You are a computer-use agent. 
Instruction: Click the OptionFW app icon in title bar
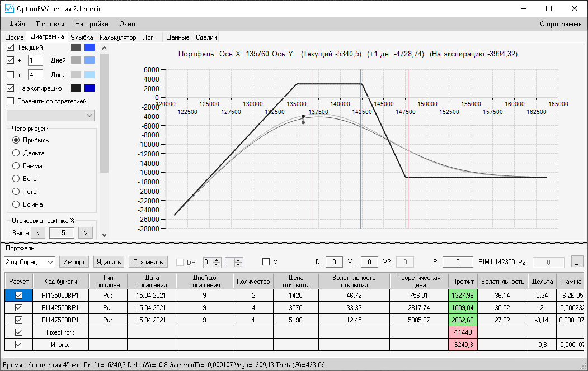(9, 8)
